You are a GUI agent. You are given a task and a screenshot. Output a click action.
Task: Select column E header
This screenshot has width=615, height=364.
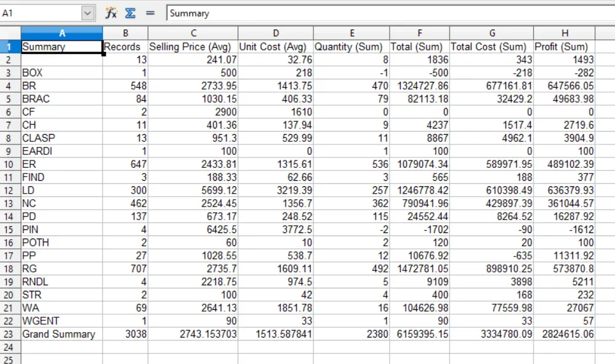click(x=352, y=33)
